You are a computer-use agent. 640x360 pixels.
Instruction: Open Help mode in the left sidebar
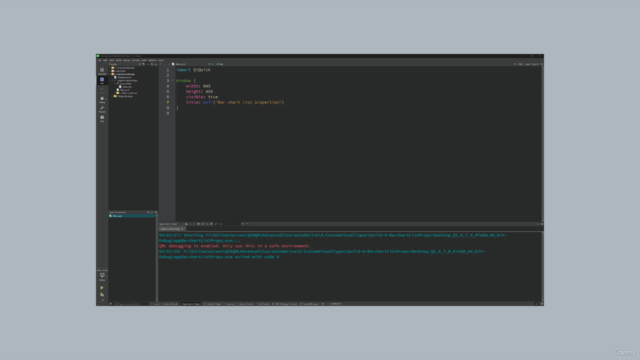[x=102, y=118]
